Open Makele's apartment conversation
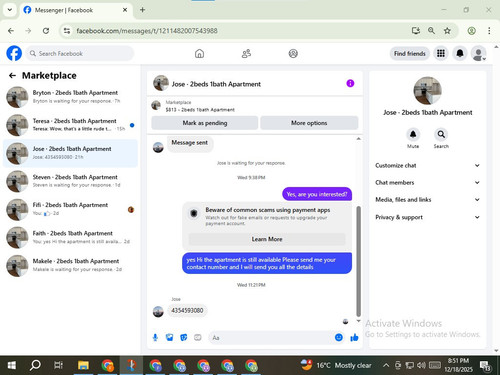 (x=70, y=265)
